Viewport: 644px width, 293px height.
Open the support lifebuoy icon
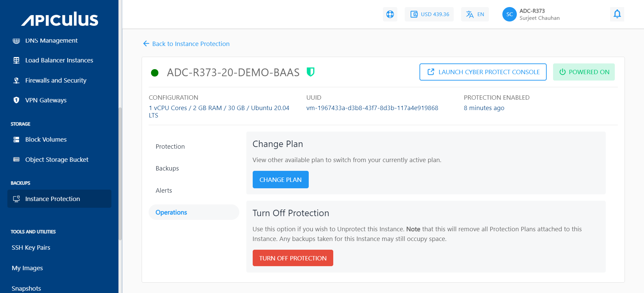pos(390,14)
